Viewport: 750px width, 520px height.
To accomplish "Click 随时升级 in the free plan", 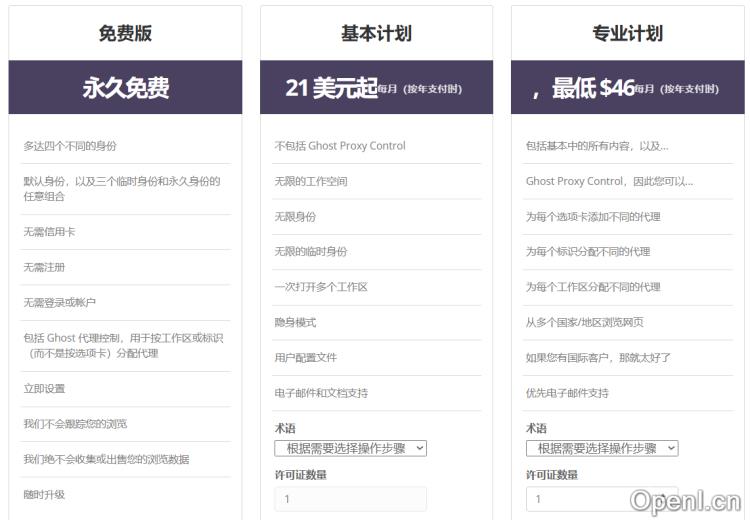I will coord(44,495).
